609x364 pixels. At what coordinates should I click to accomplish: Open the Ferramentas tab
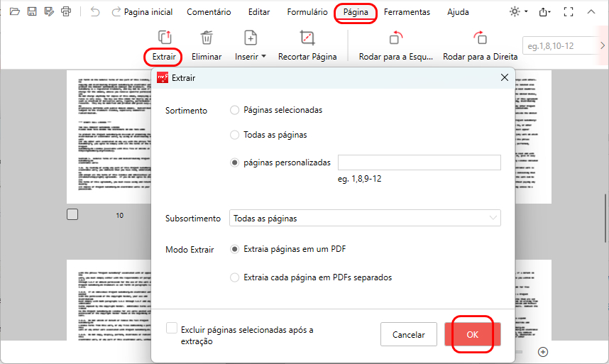[x=407, y=12]
